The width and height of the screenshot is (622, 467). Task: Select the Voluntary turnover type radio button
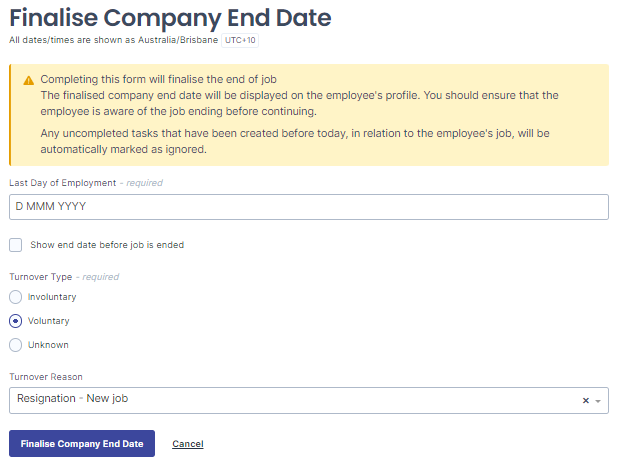[x=15, y=321]
